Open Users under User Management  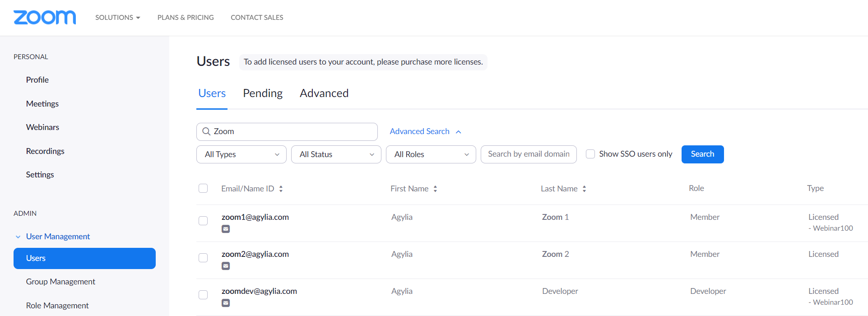pyautogui.click(x=84, y=258)
